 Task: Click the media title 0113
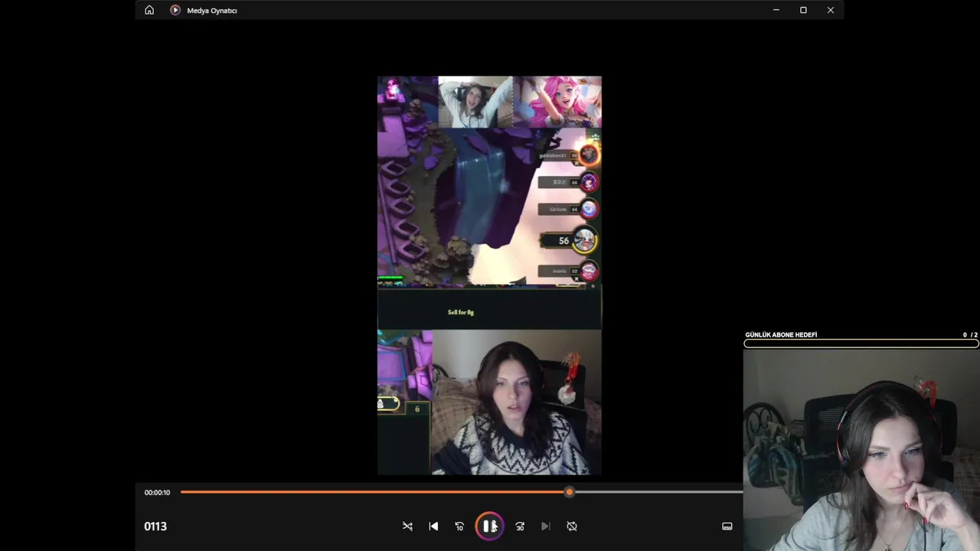[x=155, y=527]
